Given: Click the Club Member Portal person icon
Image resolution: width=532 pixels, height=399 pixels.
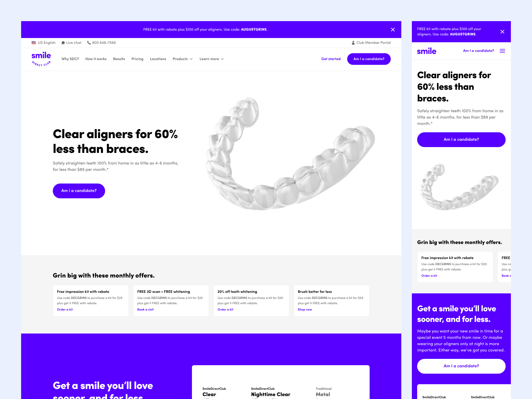Looking at the screenshot, I should (x=352, y=43).
